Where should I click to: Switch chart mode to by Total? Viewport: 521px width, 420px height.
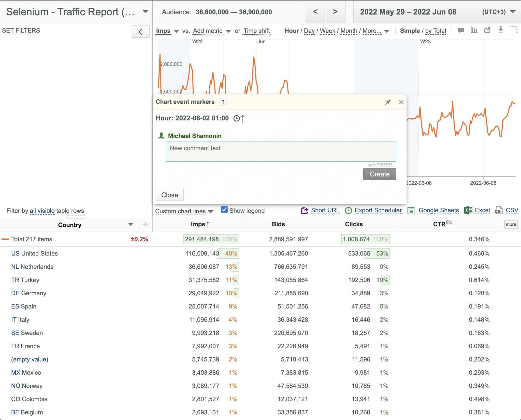click(x=436, y=31)
